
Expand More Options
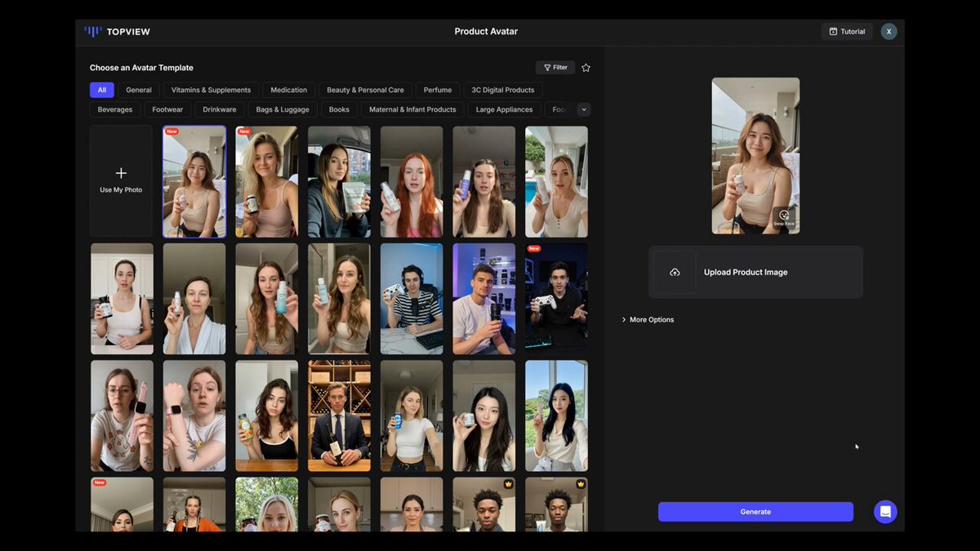[648, 320]
